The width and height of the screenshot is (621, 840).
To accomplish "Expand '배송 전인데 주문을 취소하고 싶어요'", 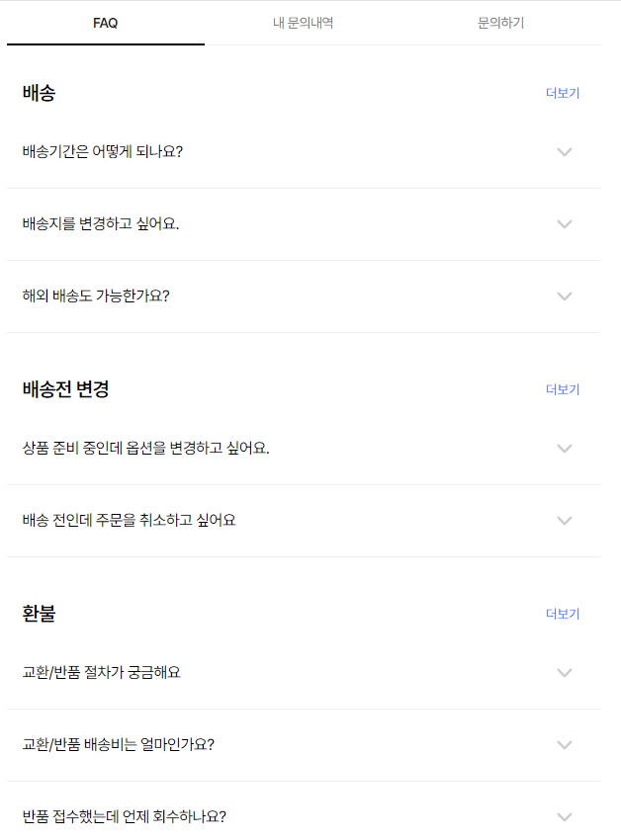I will click(565, 521).
